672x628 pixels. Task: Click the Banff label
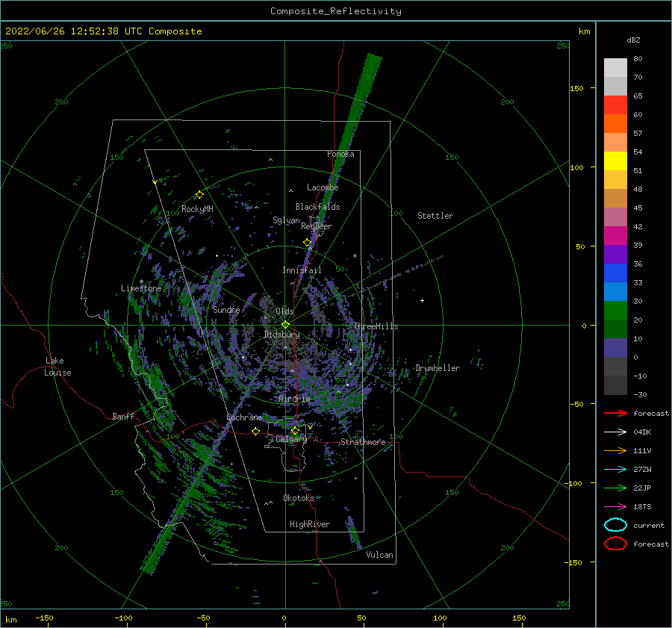[123, 416]
